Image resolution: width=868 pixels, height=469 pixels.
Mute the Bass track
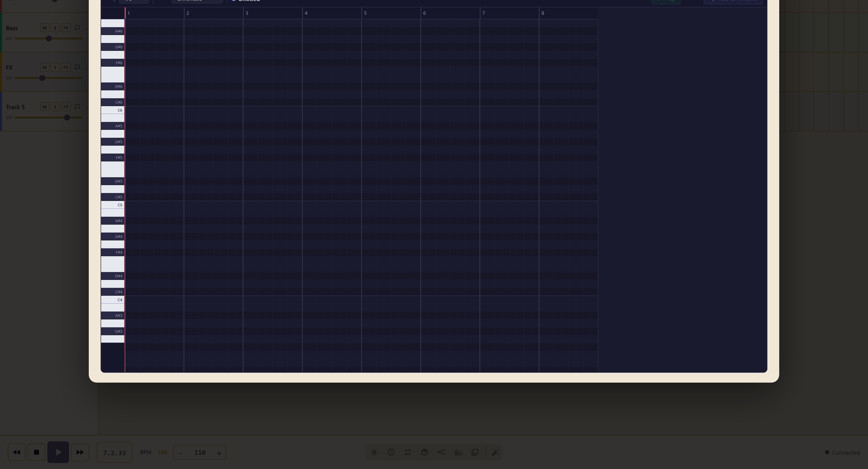pos(44,28)
